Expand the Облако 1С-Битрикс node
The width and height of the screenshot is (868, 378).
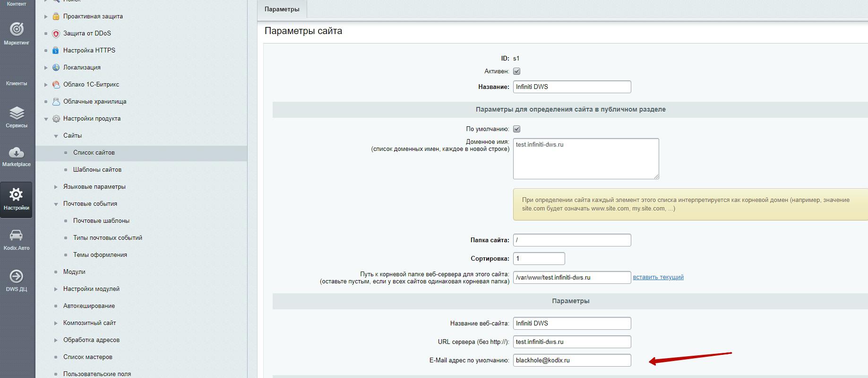click(46, 85)
